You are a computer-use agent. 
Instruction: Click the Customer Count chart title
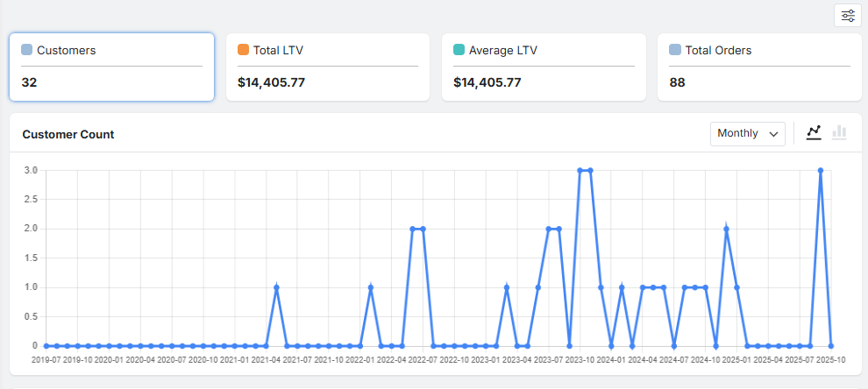coord(68,134)
